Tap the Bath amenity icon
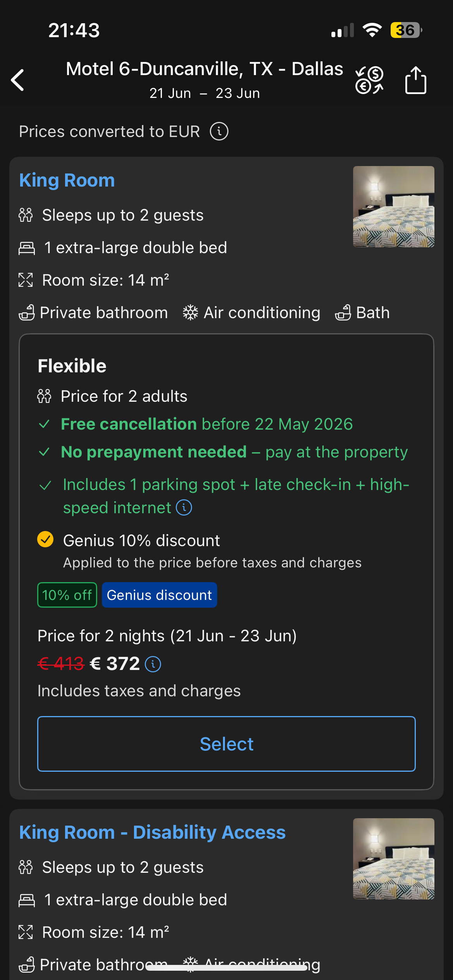This screenshot has width=453, height=980. click(x=343, y=312)
